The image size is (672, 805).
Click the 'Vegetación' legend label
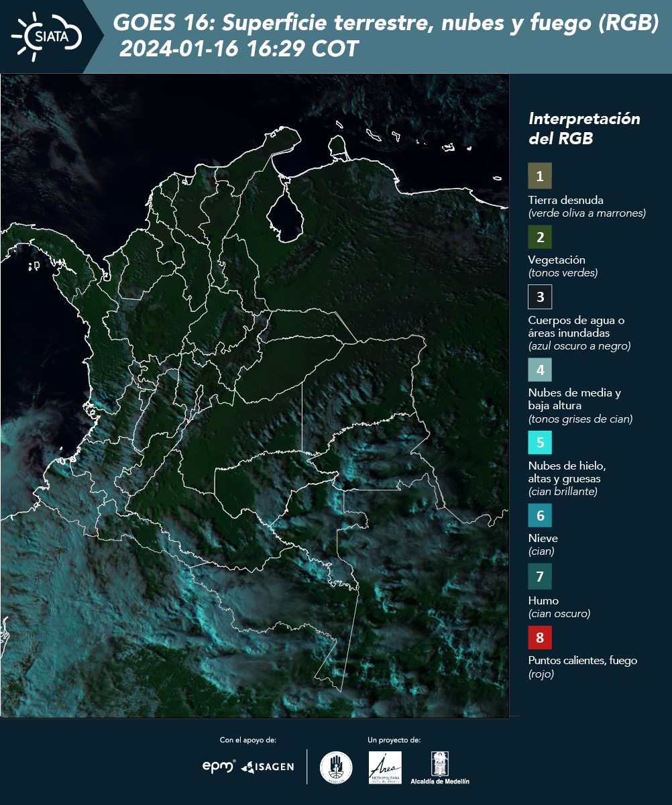(x=557, y=260)
